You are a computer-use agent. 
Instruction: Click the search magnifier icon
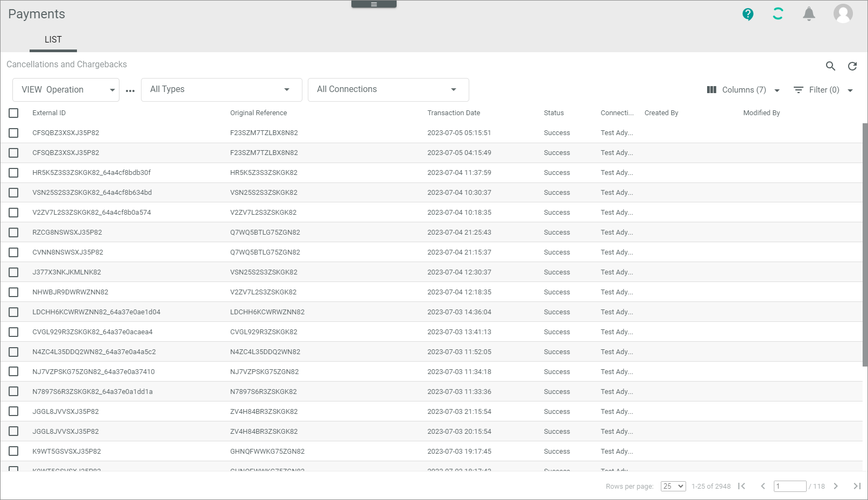[830, 66]
